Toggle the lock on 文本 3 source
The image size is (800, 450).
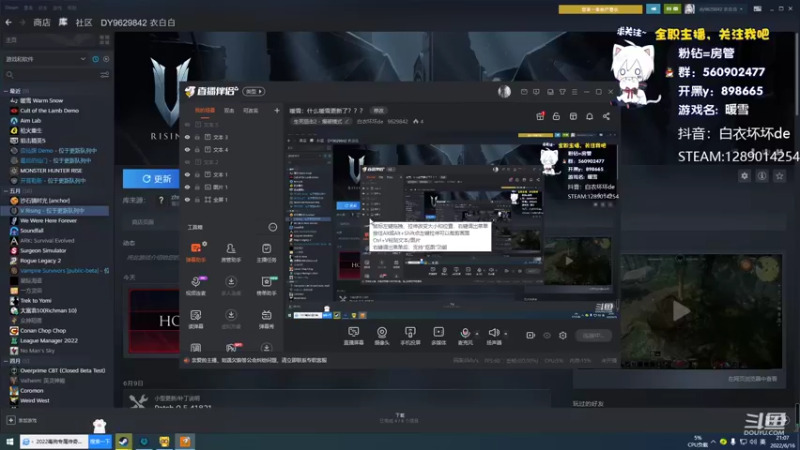(197, 137)
